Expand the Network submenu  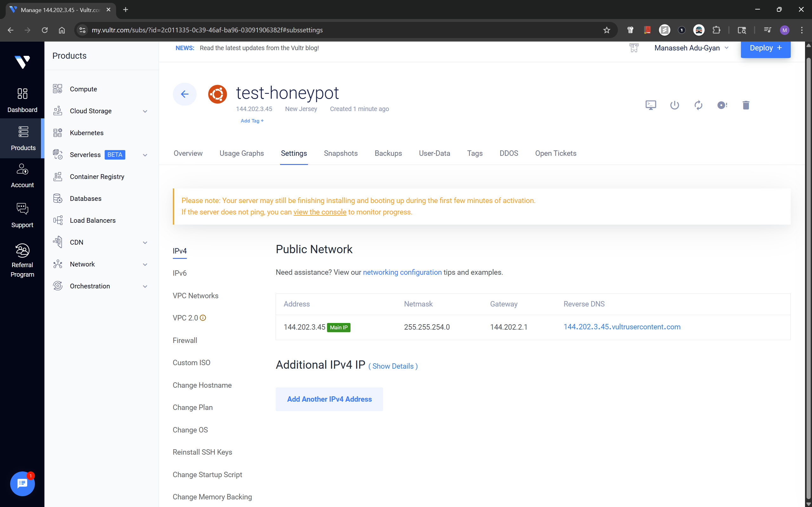(145, 265)
